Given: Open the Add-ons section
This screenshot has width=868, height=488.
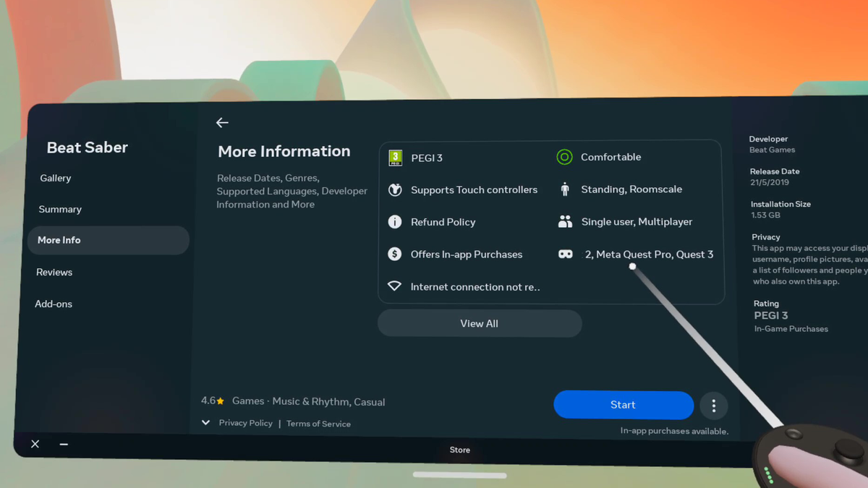Looking at the screenshot, I should [53, 304].
